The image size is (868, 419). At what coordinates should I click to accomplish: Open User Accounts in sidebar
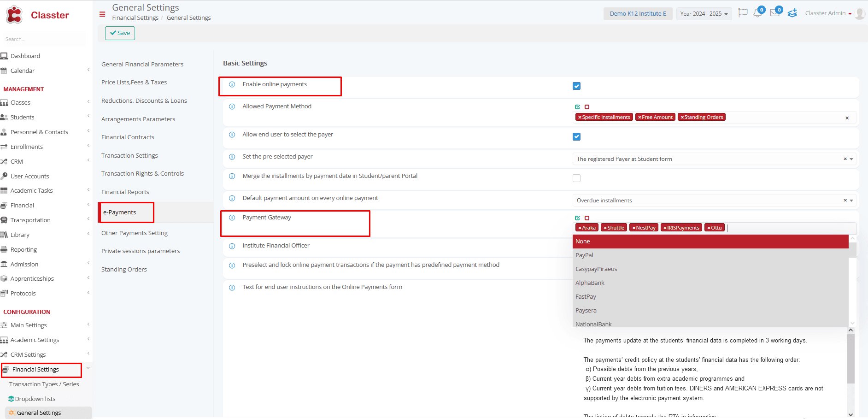click(29, 176)
